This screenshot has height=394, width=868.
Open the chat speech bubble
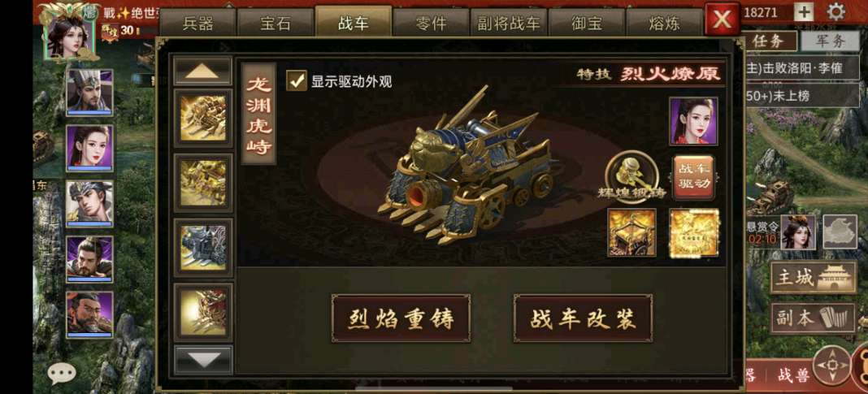pos(62,374)
